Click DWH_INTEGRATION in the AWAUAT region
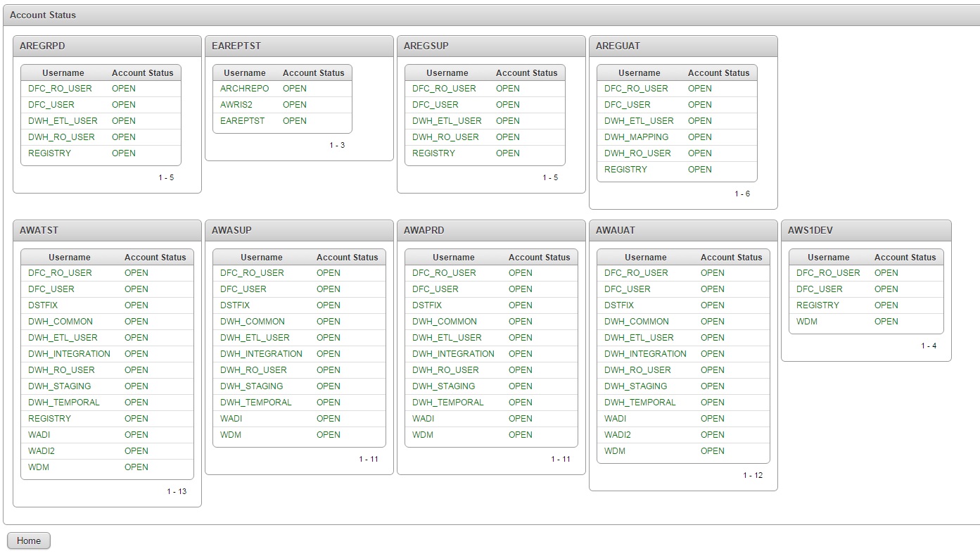 645,353
